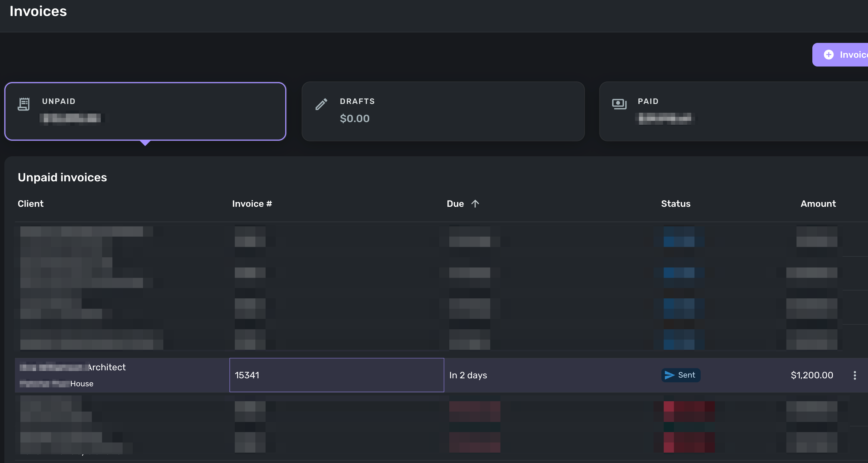The image size is (868, 463).
Task: Click the Paid cash icon
Action: tap(619, 104)
